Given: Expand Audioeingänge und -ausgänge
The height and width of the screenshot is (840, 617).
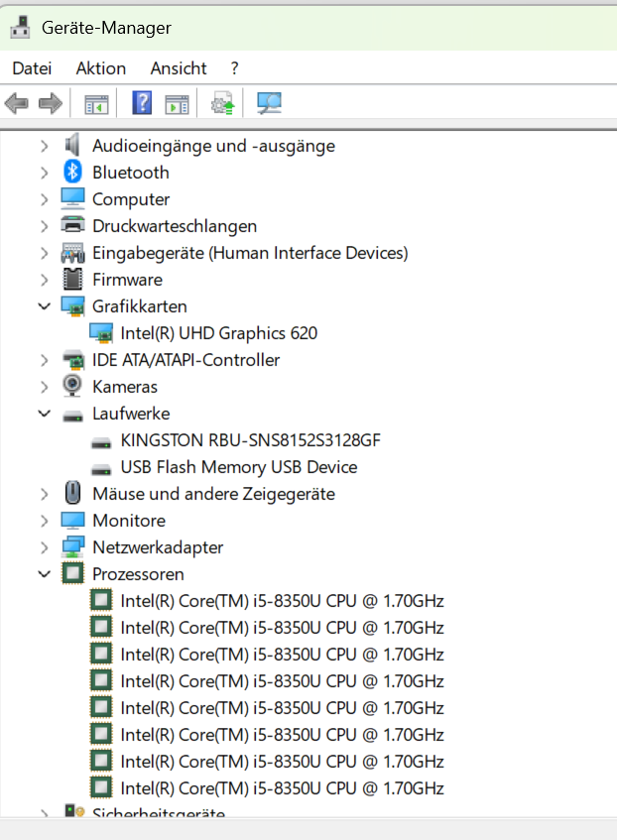Looking at the screenshot, I should (x=44, y=146).
